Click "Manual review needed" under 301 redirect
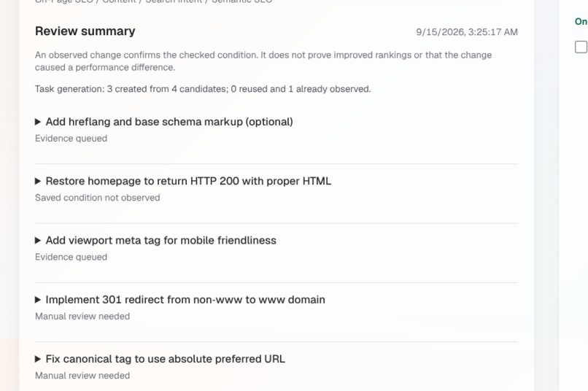The image size is (588, 391). pos(82,316)
